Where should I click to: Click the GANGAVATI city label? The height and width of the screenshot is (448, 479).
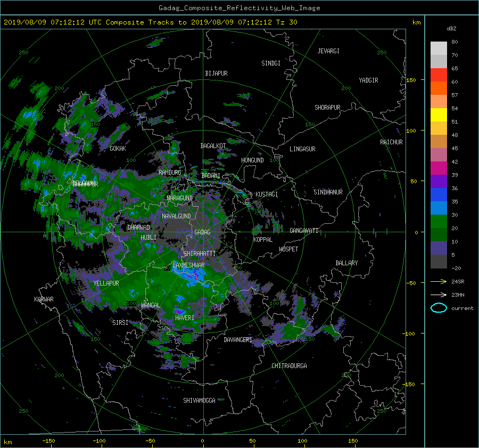point(304,231)
